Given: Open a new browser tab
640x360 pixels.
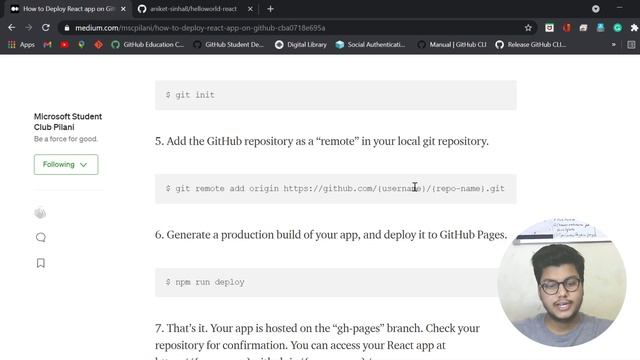Looking at the screenshot, I should [270, 9].
